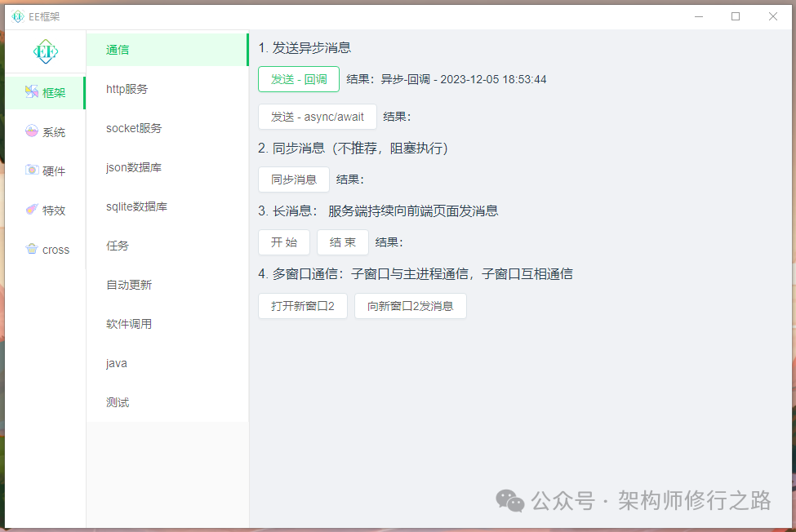Open the 软件调用 menu item
Viewport: 796px width, 532px height.
(167, 324)
